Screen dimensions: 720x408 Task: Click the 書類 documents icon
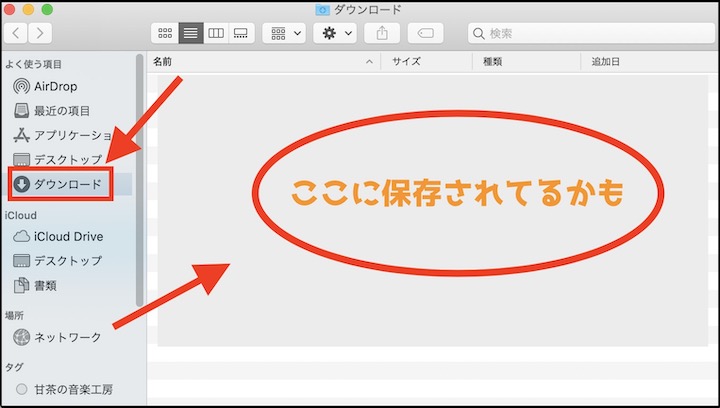click(22, 285)
